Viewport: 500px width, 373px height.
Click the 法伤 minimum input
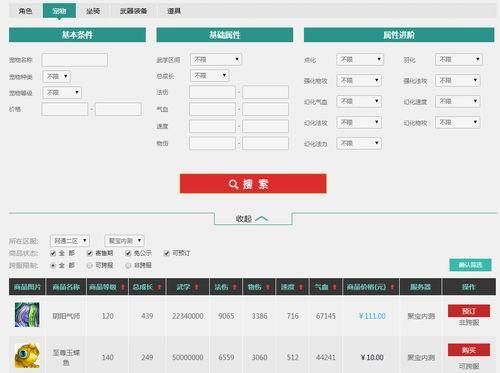pyautogui.click(x=212, y=92)
